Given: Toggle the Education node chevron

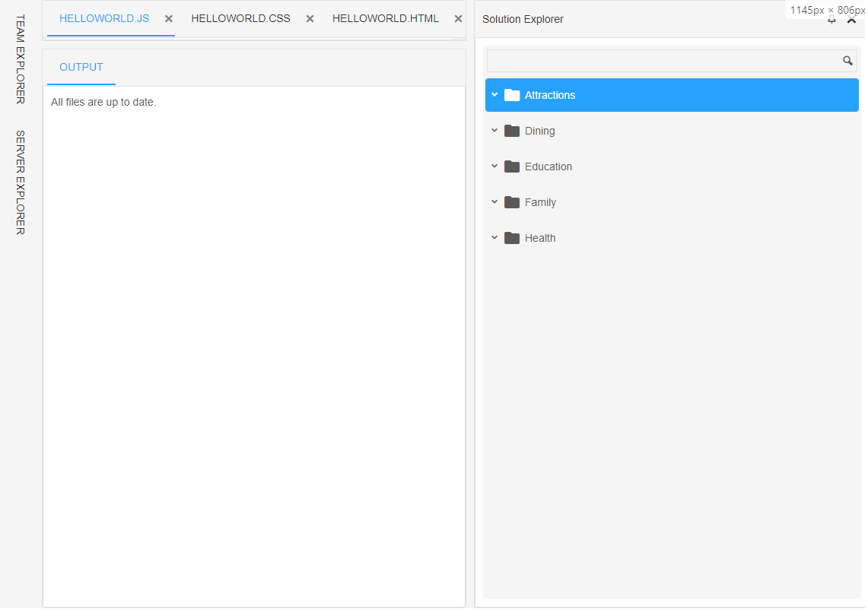Looking at the screenshot, I should [495, 166].
